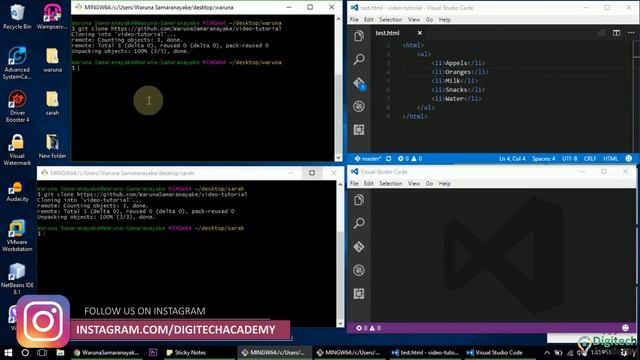This screenshot has height=360, width=640.
Task: Open Explorer in bottom VS Code window
Action: point(359,200)
